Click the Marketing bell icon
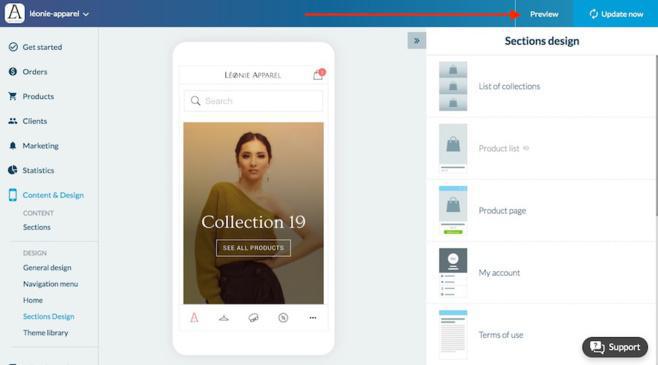Image resolution: width=658 pixels, height=365 pixels. point(13,146)
